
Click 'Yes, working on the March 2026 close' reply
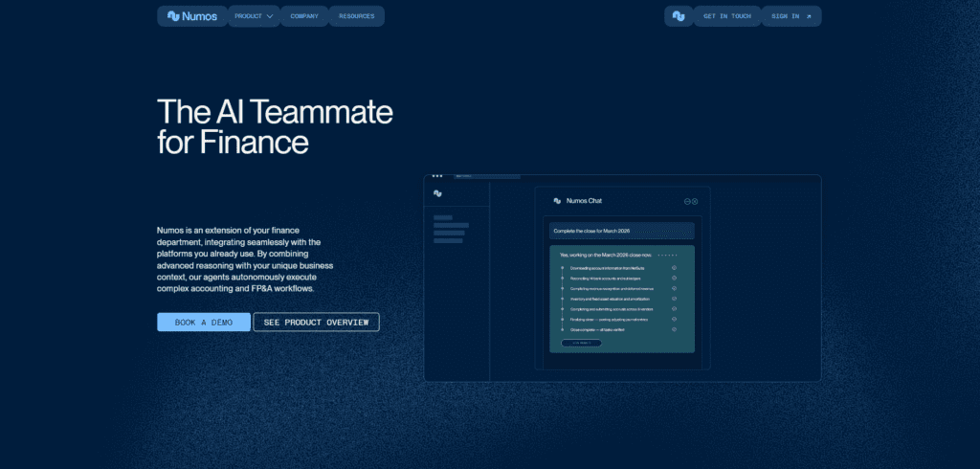point(606,256)
